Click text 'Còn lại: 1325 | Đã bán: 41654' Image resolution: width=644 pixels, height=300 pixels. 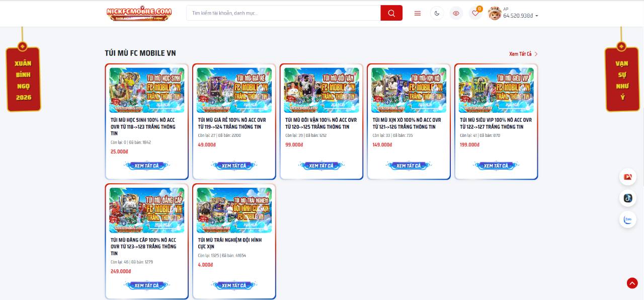pyautogui.click(x=222, y=255)
